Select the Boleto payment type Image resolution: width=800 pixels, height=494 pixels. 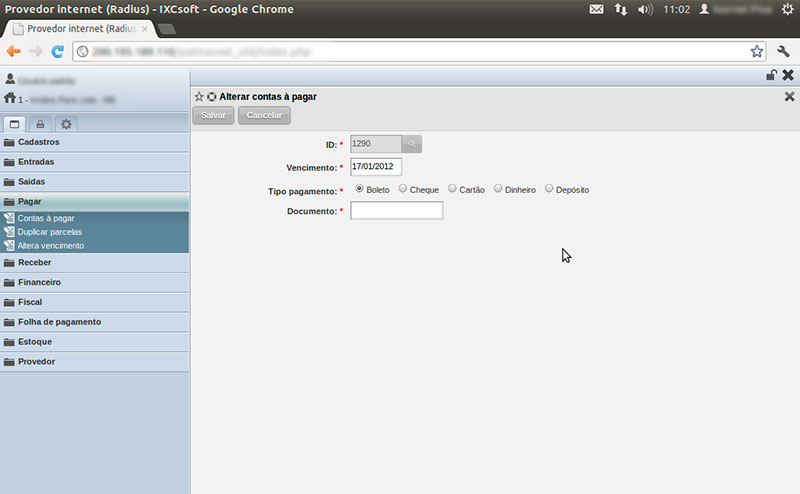click(x=359, y=189)
